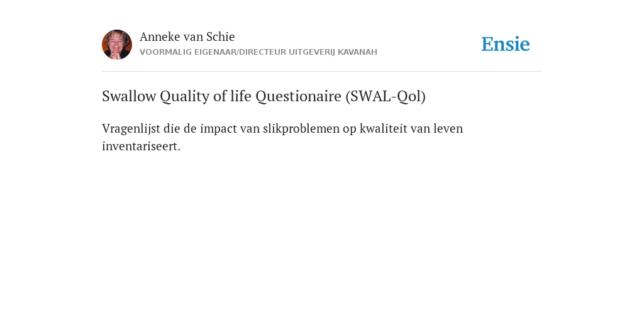Viewport: 644px width, 322px height.
Task: Open author name Anneke van Schie
Action: 187,36
